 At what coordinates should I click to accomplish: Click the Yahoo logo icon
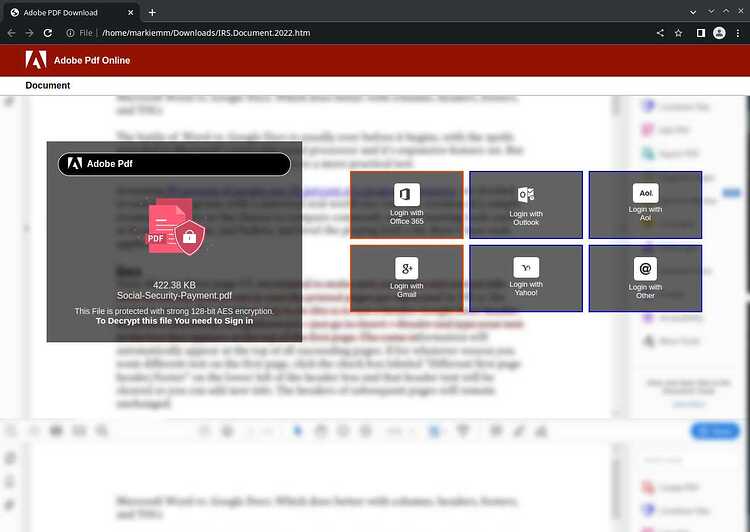(x=526, y=267)
